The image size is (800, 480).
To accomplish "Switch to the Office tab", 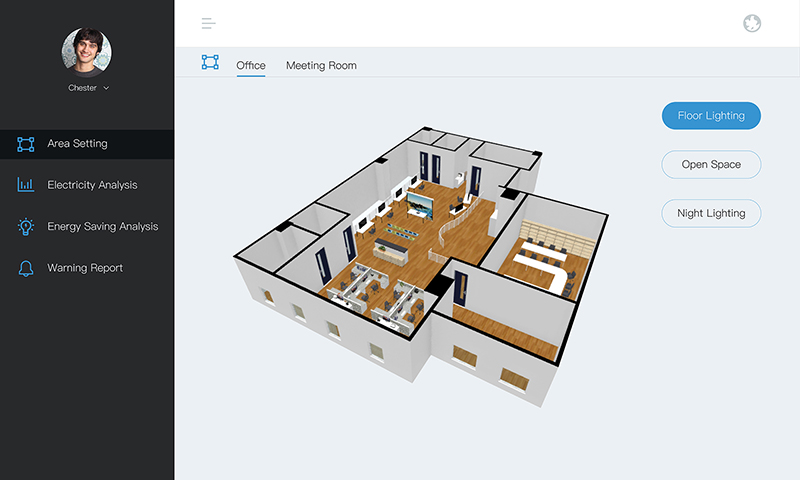I will coord(251,66).
